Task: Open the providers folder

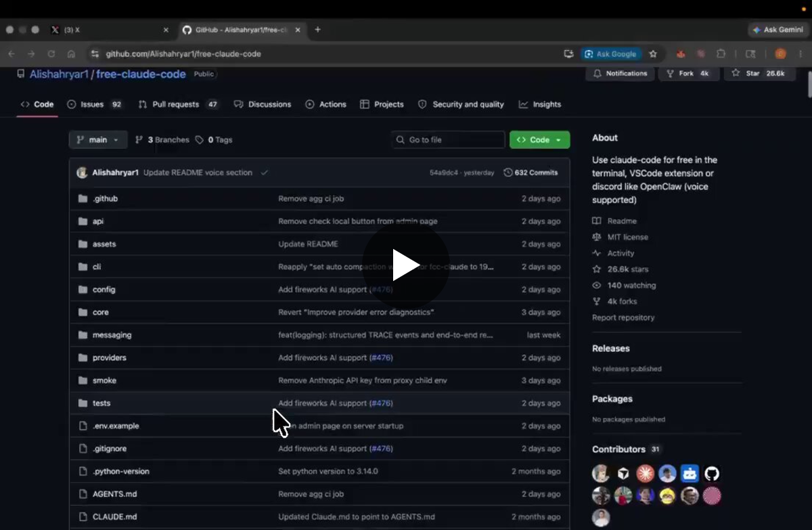Action: [x=110, y=357]
